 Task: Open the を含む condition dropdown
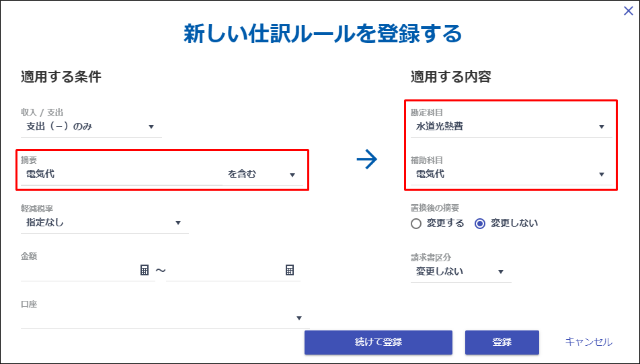click(263, 175)
